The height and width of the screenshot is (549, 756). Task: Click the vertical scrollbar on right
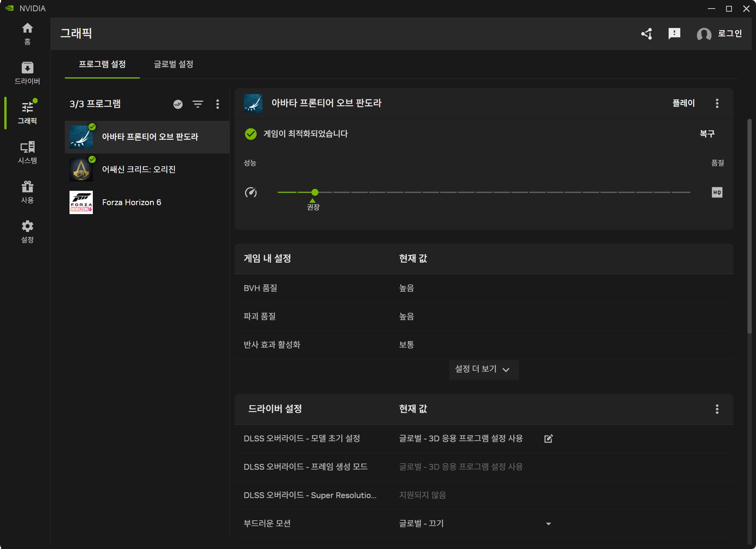pos(749,226)
